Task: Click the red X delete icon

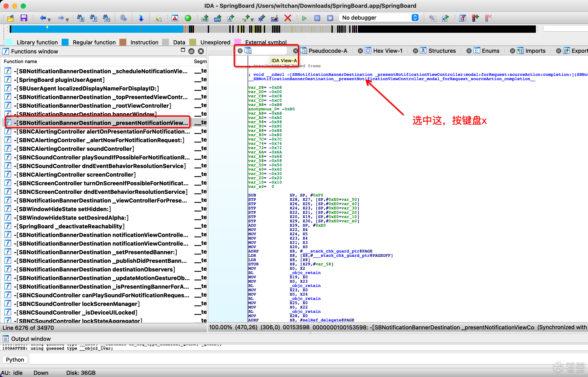Action: tap(288, 18)
